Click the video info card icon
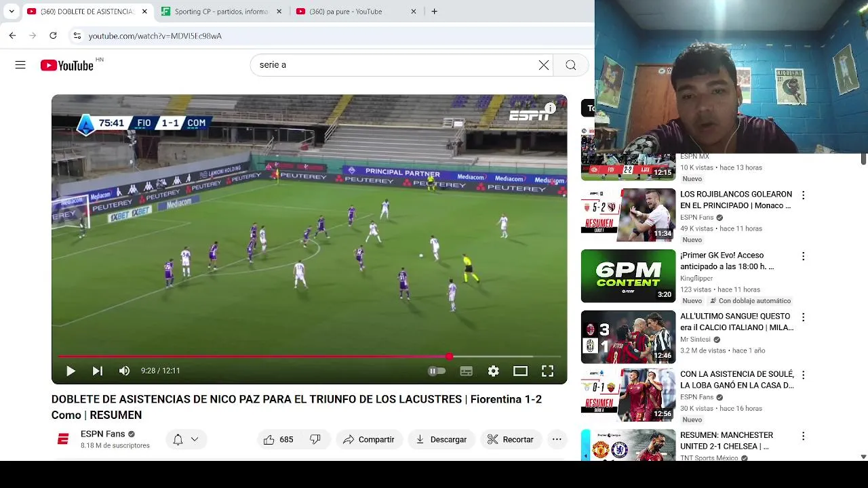Image resolution: width=868 pixels, height=488 pixels. click(x=551, y=108)
